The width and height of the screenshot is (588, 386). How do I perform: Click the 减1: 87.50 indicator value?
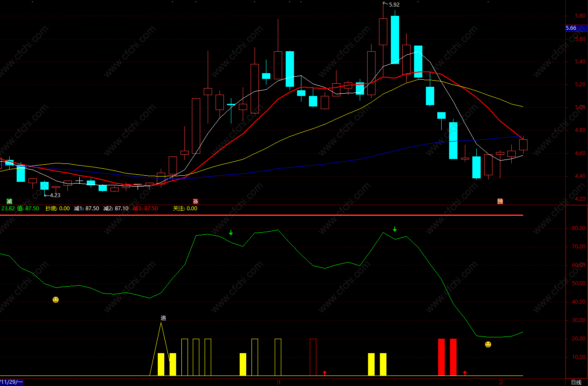[x=86, y=209]
